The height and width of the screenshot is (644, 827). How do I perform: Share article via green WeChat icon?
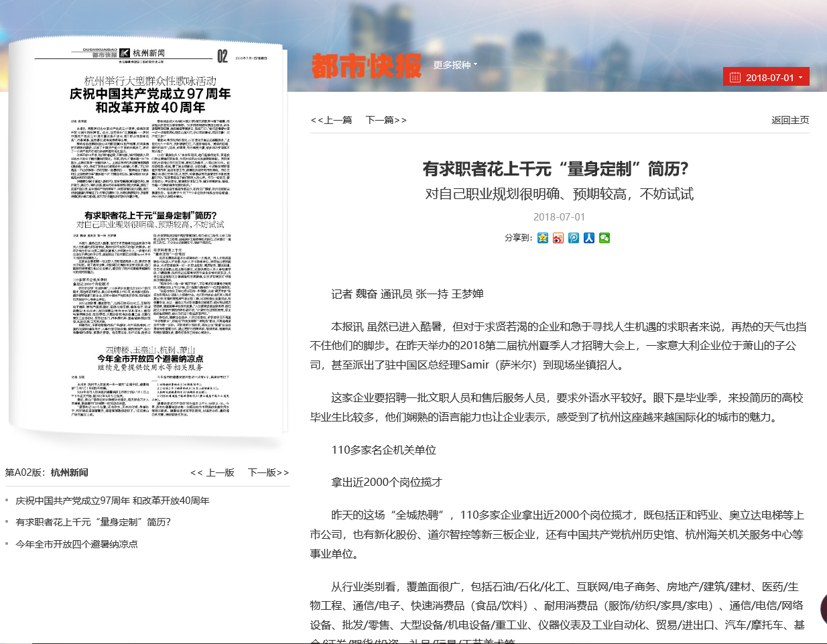coord(605,238)
